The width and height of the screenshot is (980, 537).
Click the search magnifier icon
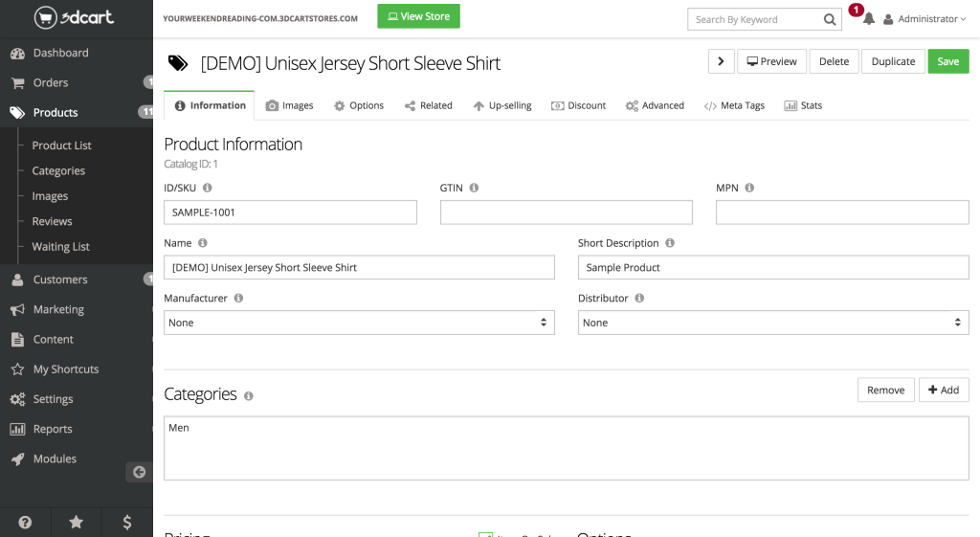[830, 19]
